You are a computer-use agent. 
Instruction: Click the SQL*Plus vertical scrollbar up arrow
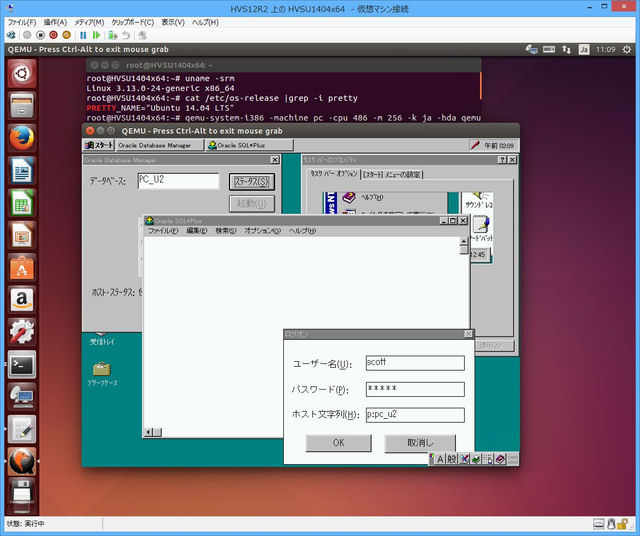(x=464, y=241)
